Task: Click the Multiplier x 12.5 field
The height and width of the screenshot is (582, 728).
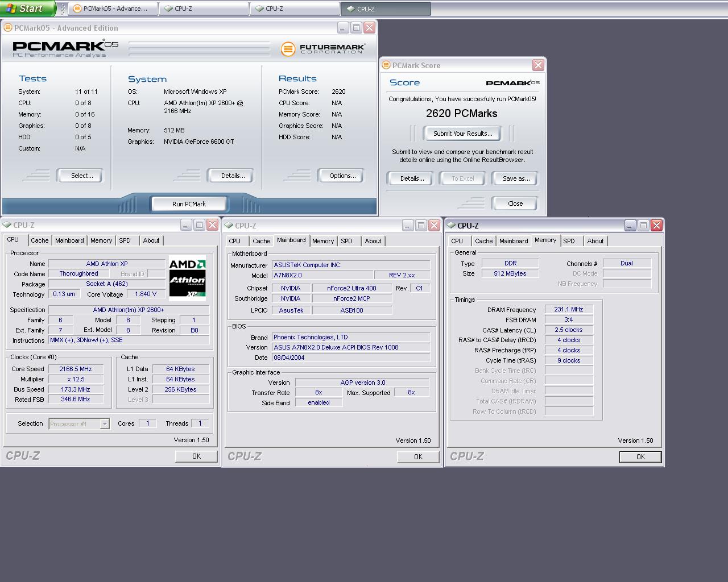Action: pyautogui.click(x=76, y=379)
